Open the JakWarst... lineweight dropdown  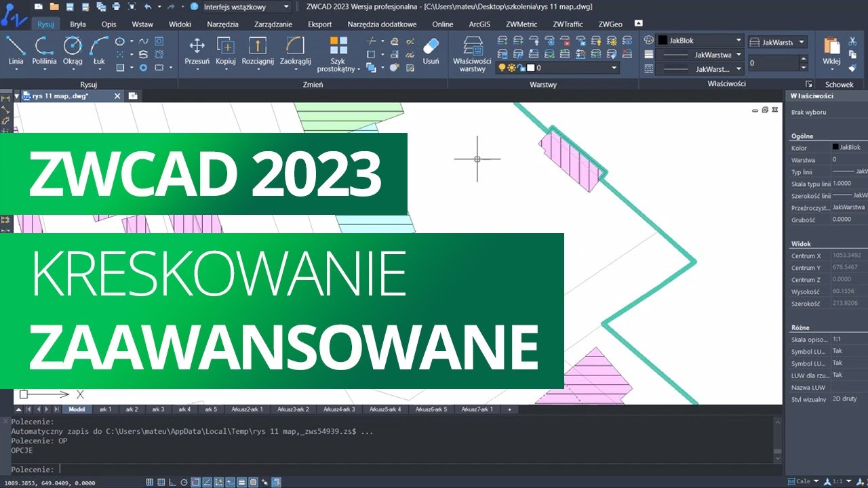pos(698,69)
